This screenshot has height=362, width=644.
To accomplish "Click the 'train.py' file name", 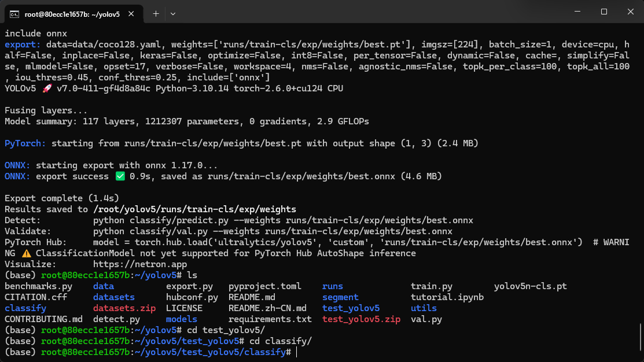I will tap(432, 286).
